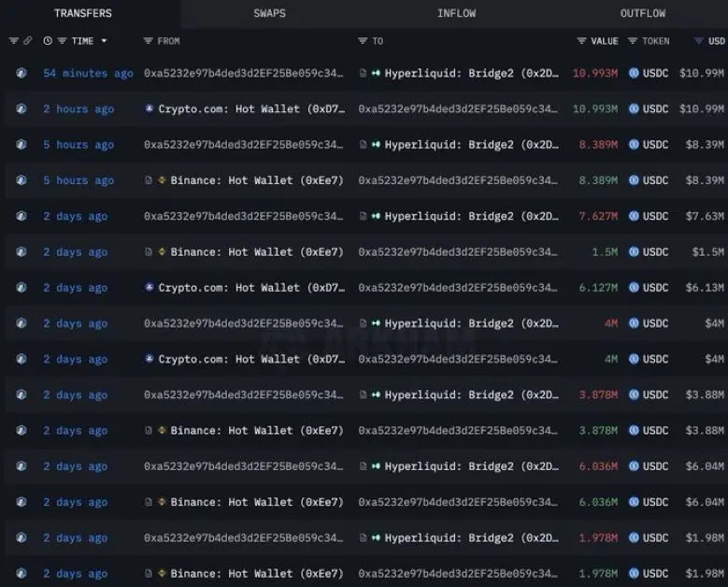Click the clock icon beside TIME
The image size is (728, 587).
(48, 41)
